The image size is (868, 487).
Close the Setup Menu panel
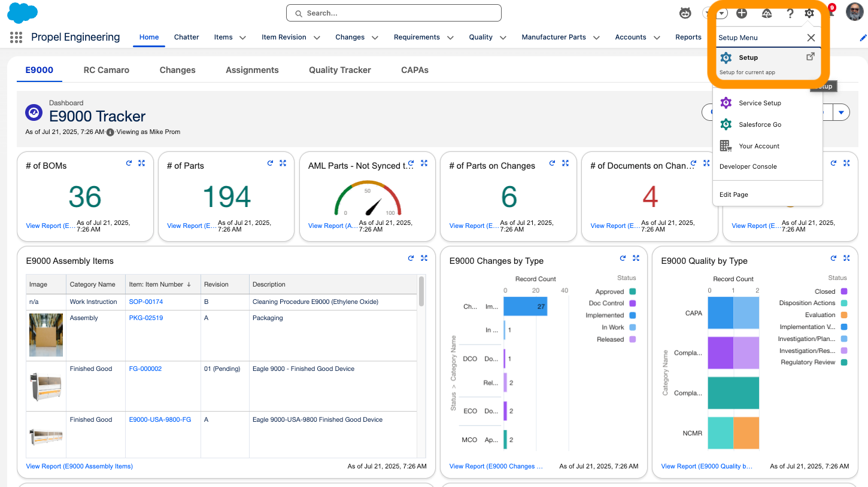811,38
